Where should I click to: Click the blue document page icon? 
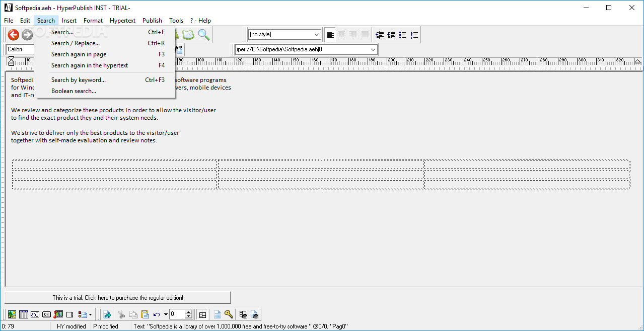point(217,314)
